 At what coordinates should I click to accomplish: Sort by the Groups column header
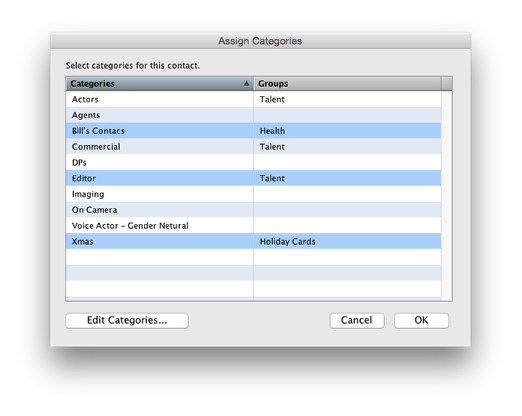click(348, 83)
